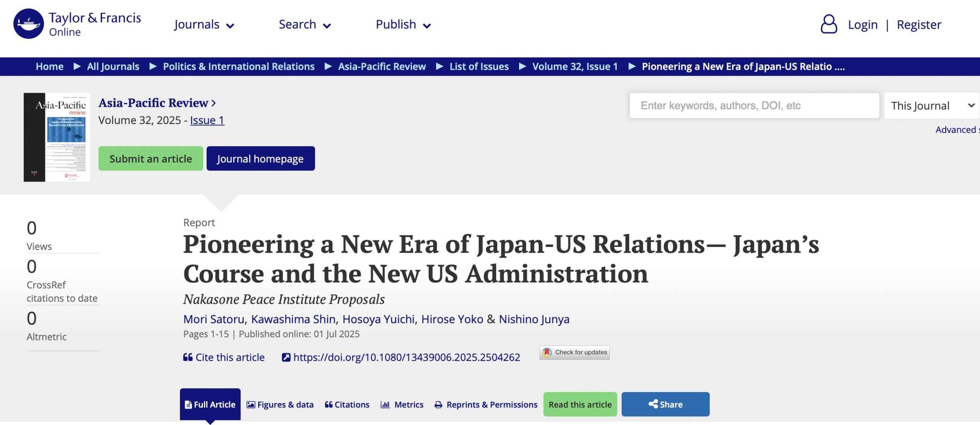Open the Metrics tab
This screenshot has width=980, height=425.
pyautogui.click(x=402, y=405)
